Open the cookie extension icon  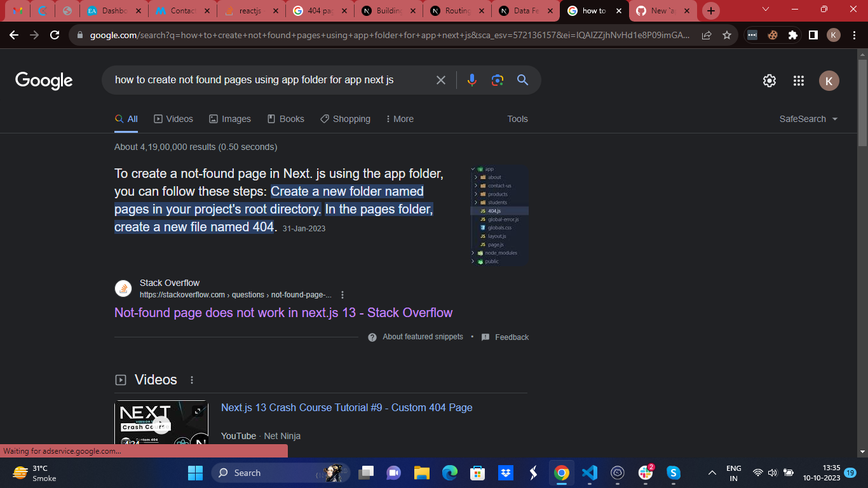click(773, 36)
